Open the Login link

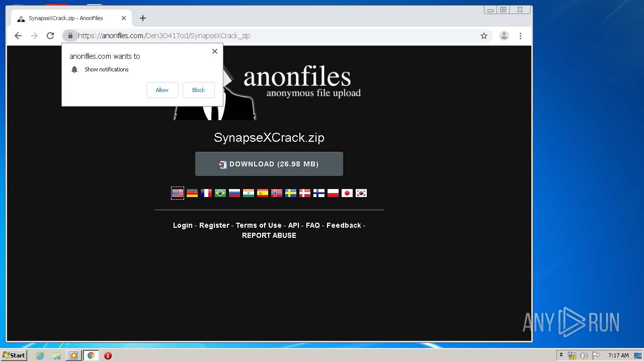(x=183, y=225)
